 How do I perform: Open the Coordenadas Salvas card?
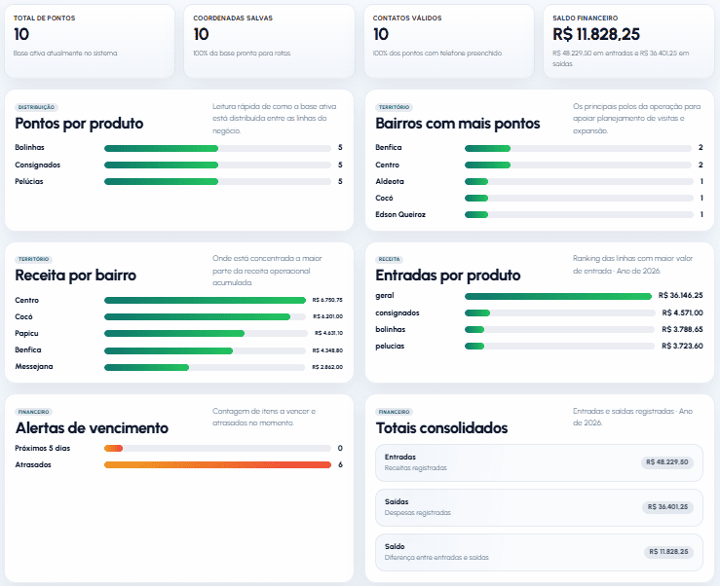coord(269,41)
